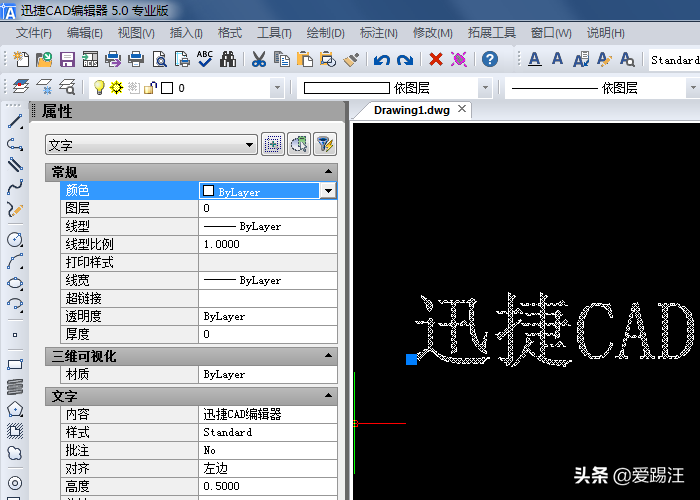
Task: Open help with the question mark icon
Action: tap(490, 60)
